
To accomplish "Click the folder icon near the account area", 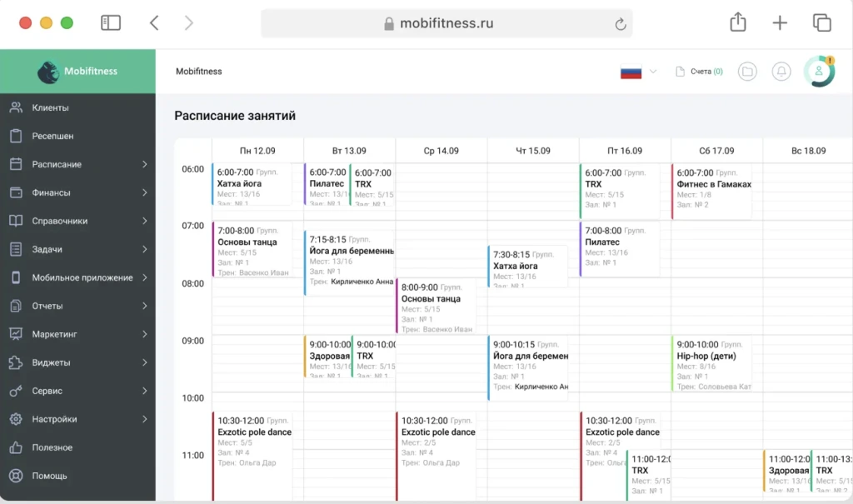I will 747,72.
